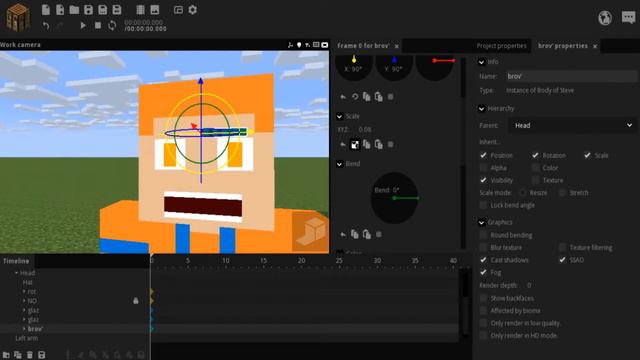
Task: Collapse the Bend section
Action: [340, 164]
